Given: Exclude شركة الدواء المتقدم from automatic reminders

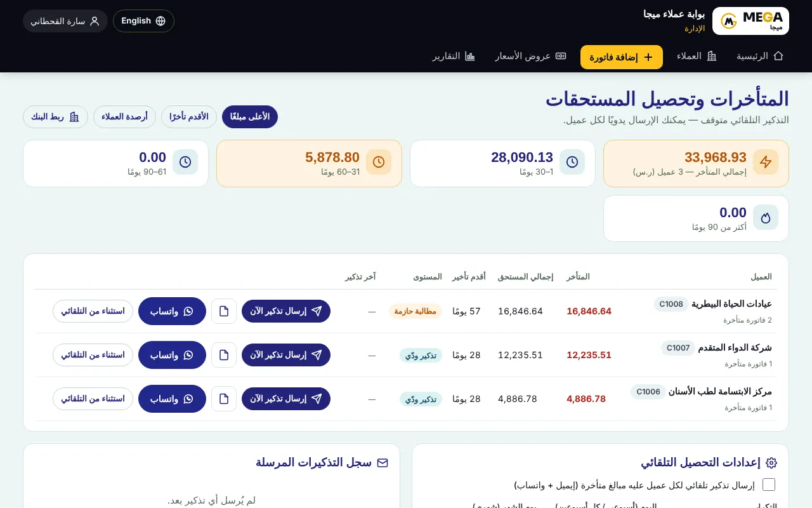Looking at the screenshot, I should point(93,355).
